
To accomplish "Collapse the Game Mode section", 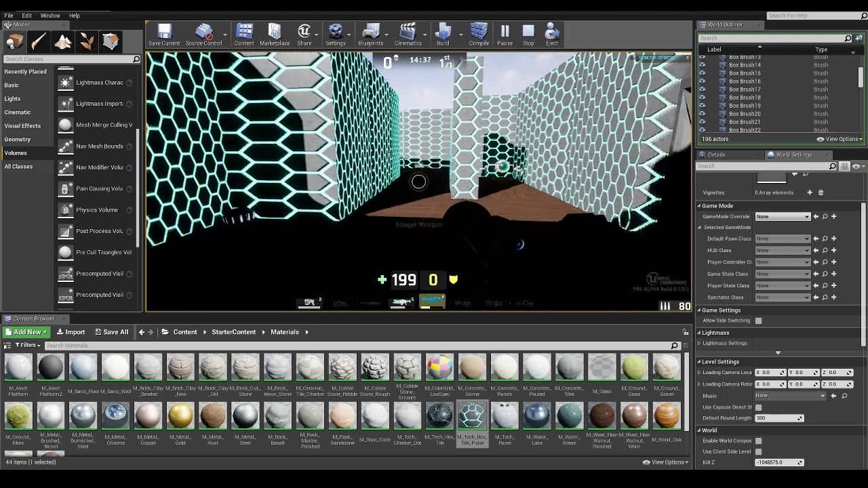I will tap(699, 206).
